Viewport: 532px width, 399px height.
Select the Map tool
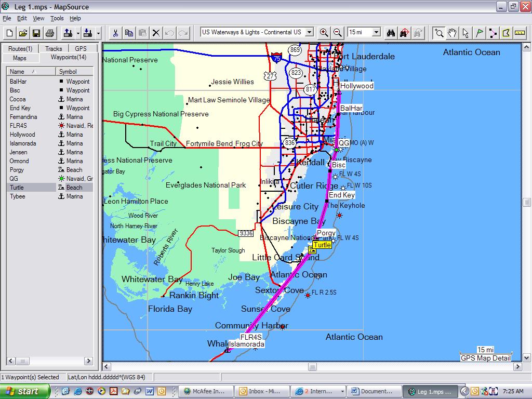point(506,33)
